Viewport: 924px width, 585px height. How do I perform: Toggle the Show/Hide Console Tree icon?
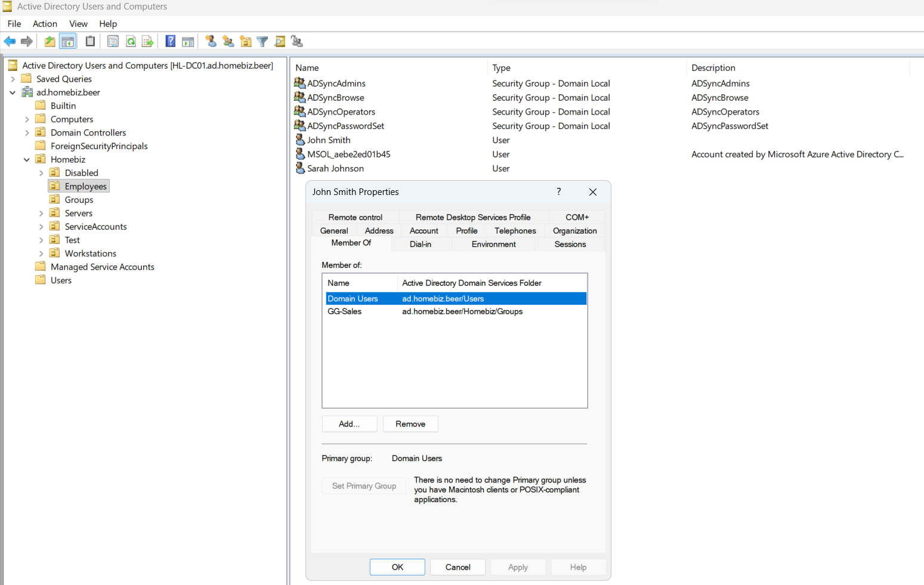click(68, 41)
